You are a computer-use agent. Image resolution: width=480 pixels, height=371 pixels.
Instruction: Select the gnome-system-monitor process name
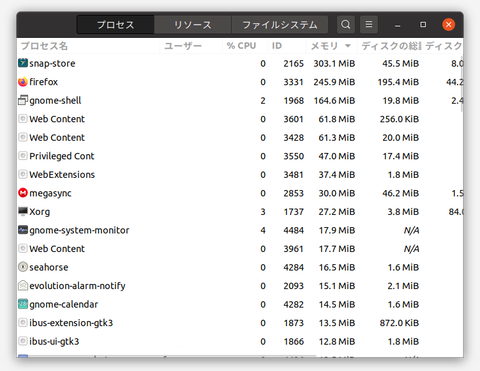click(79, 230)
